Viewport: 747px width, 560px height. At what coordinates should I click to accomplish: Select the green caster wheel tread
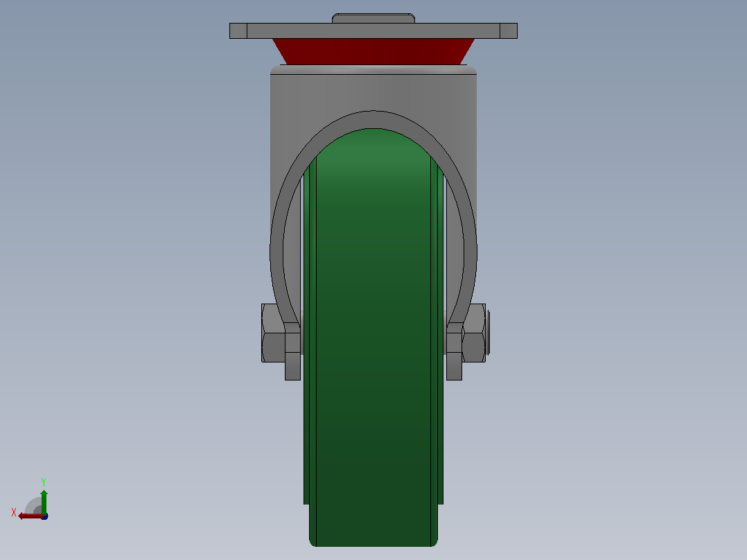click(x=373, y=338)
